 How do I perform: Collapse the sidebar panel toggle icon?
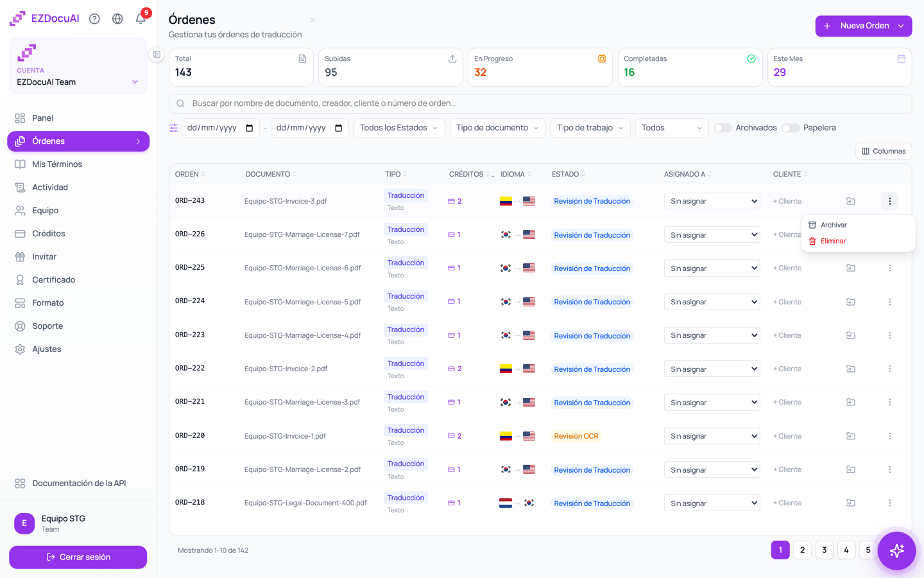point(157,55)
